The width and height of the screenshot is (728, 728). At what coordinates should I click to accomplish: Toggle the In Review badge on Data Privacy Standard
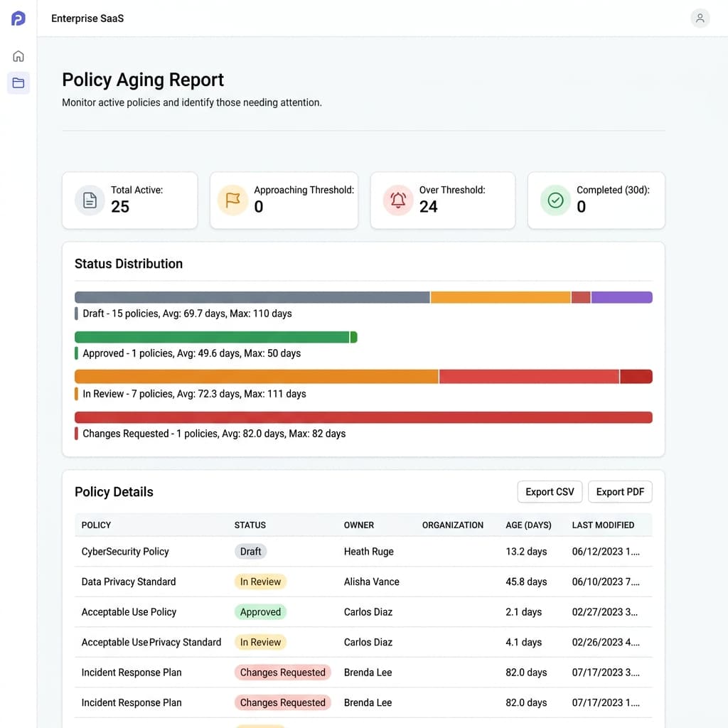(260, 582)
